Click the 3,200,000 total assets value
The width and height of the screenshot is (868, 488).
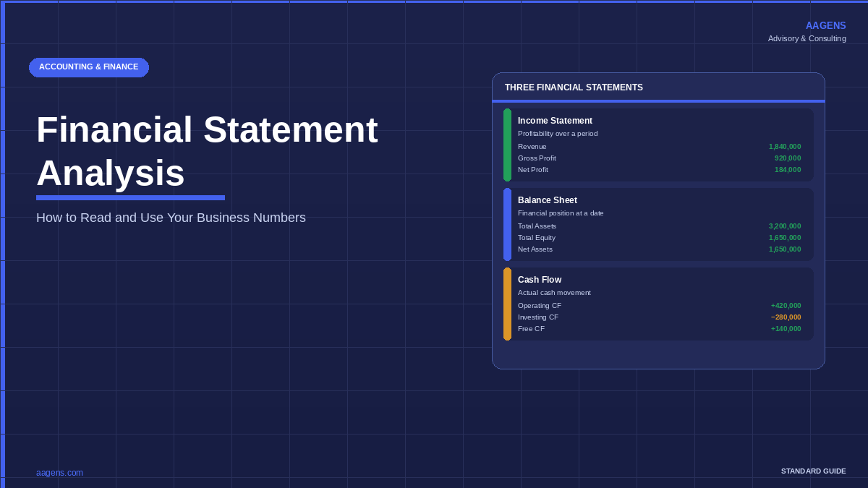point(785,226)
